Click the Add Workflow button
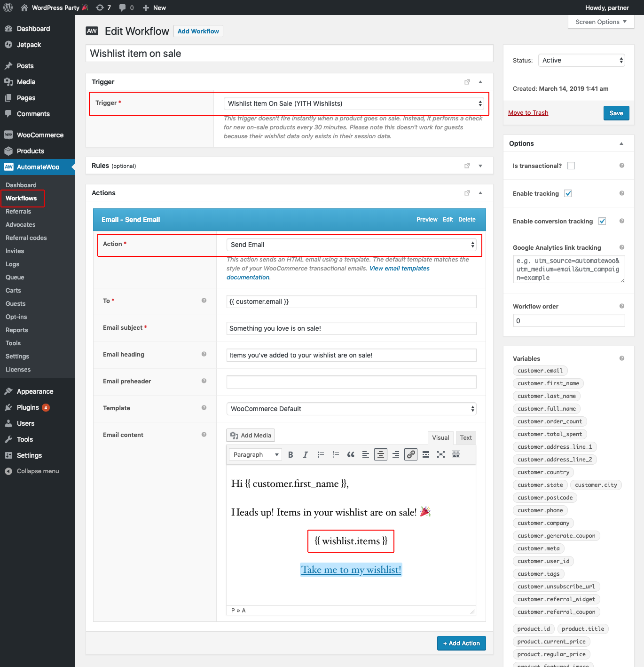The width and height of the screenshot is (644, 667). tap(198, 31)
